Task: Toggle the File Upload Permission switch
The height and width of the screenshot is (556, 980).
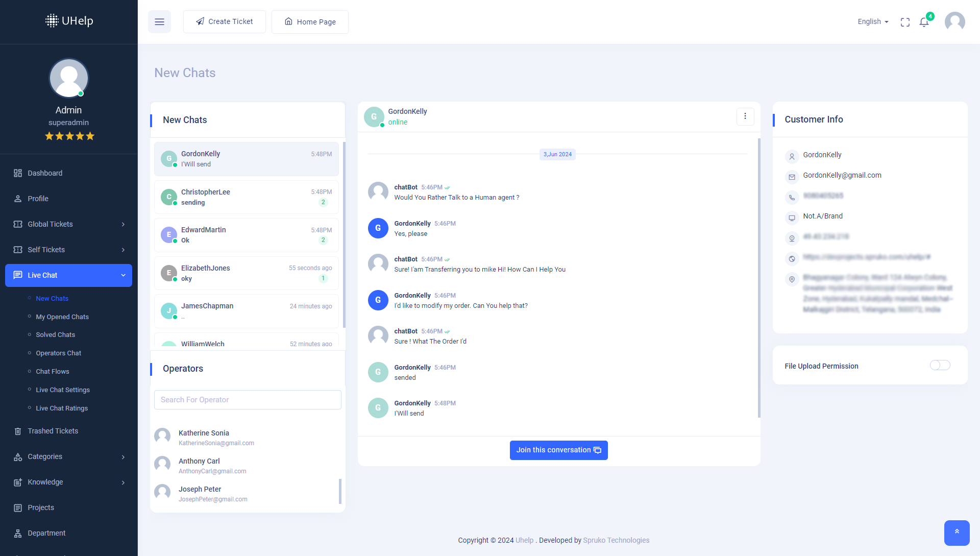Action: (x=940, y=365)
